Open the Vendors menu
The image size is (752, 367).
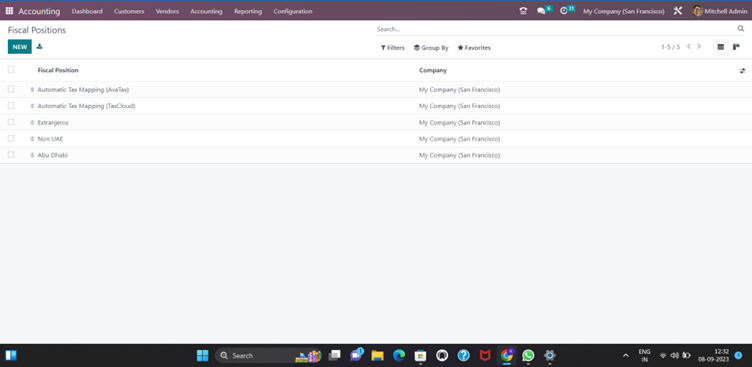pyautogui.click(x=167, y=11)
